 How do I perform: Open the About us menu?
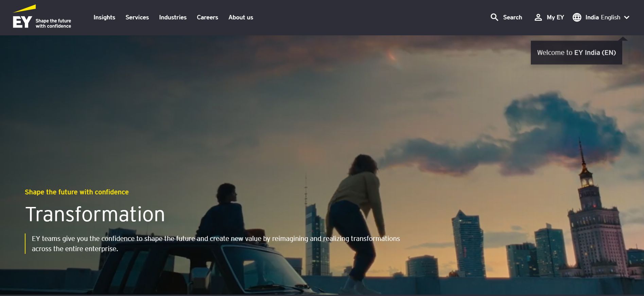(x=241, y=17)
